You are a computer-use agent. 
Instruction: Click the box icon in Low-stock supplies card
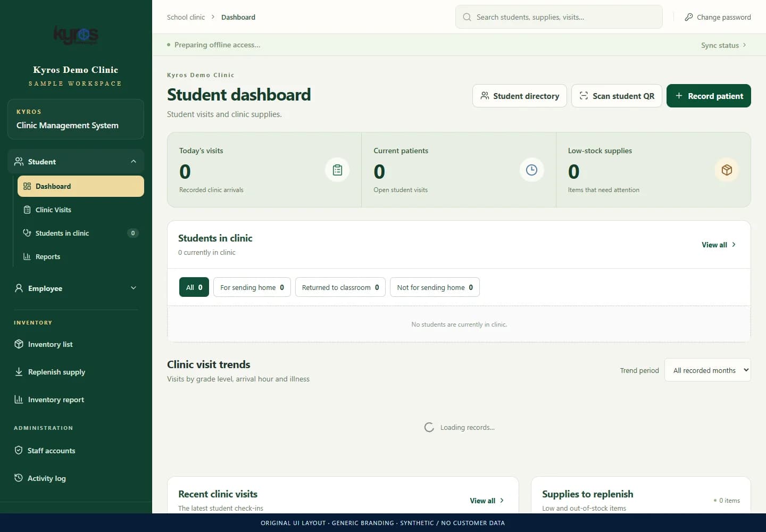[x=727, y=170]
